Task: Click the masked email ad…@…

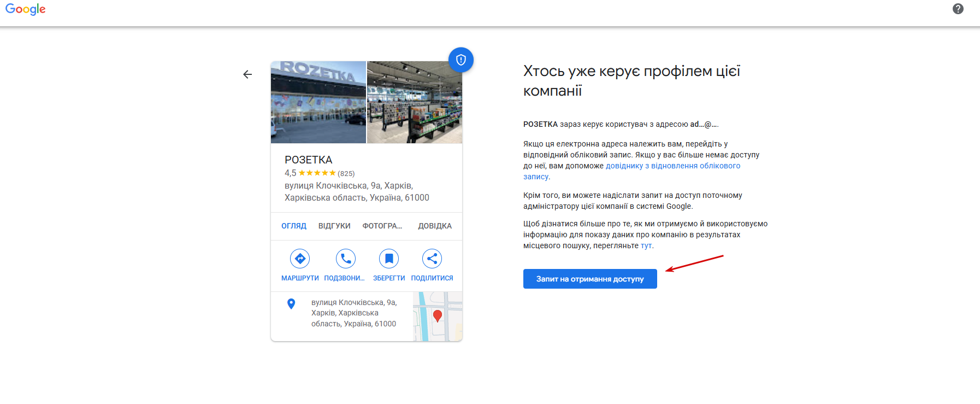Action: coord(704,124)
